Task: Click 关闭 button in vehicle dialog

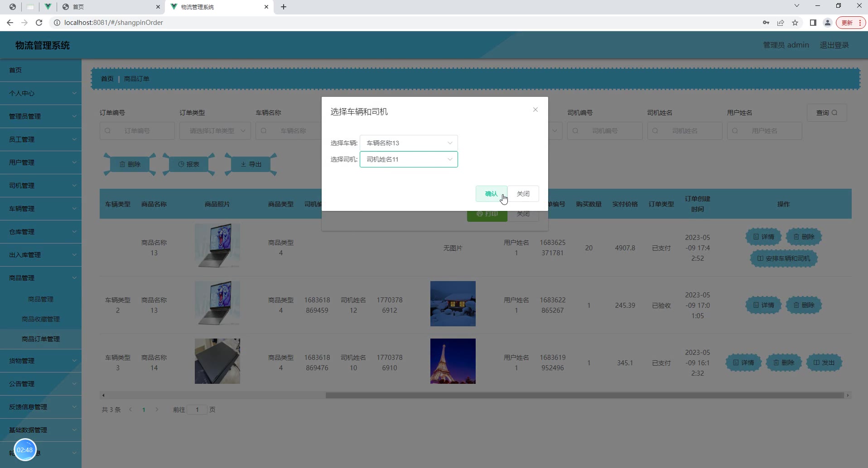Action: [523, 194]
